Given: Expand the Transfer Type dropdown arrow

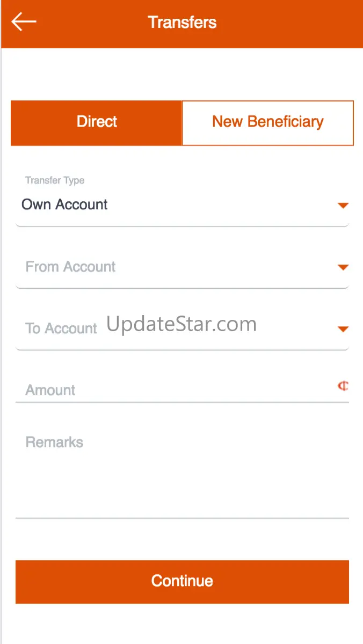Looking at the screenshot, I should tap(343, 206).
